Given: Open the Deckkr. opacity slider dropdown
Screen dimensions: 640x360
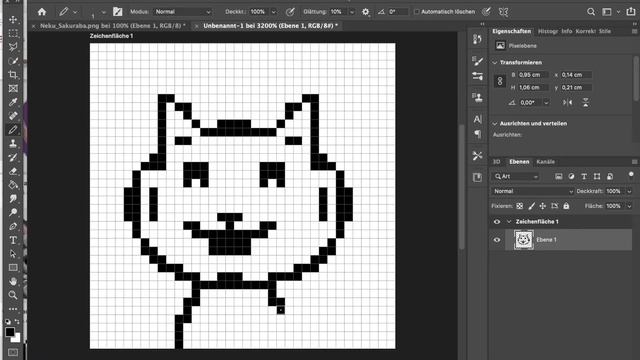Looking at the screenshot, I should (x=274, y=12).
